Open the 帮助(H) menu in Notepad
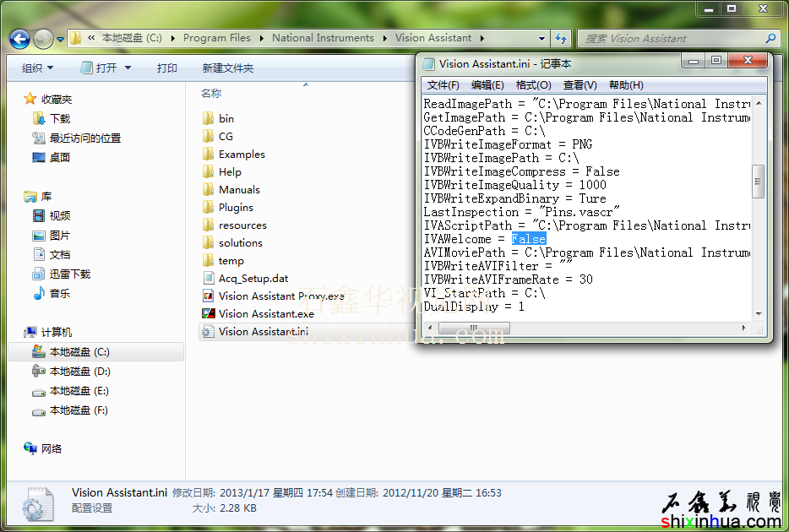The height and width of the screenshot is (532, 789). click(x=625, y=85)
